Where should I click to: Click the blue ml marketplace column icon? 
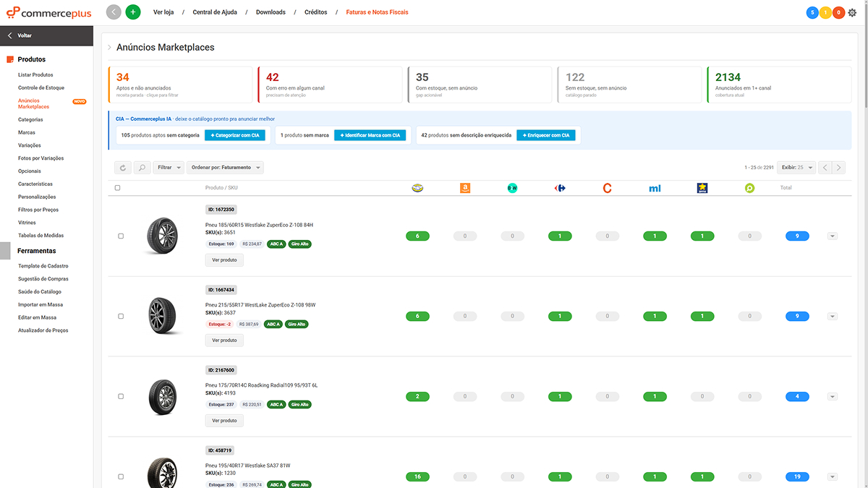[655, 188]
